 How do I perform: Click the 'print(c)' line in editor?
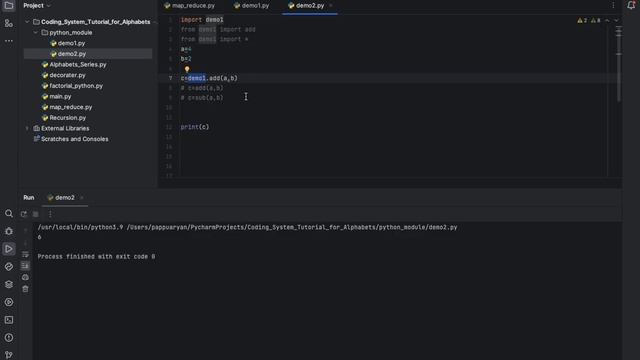tap(195, 127)
